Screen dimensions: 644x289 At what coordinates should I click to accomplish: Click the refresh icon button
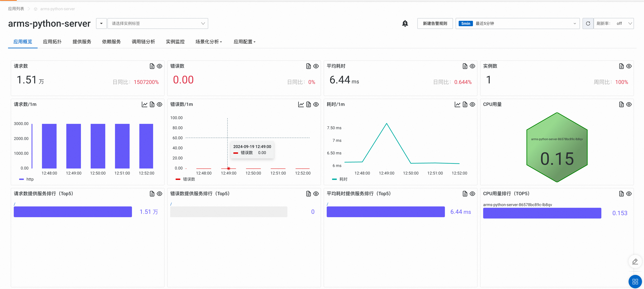(x=588, y=23)
